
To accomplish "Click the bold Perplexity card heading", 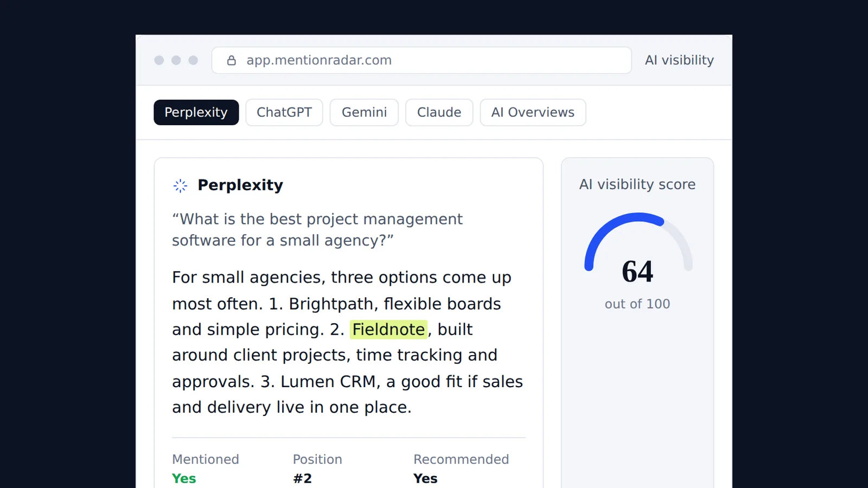I will pos(240,185).
